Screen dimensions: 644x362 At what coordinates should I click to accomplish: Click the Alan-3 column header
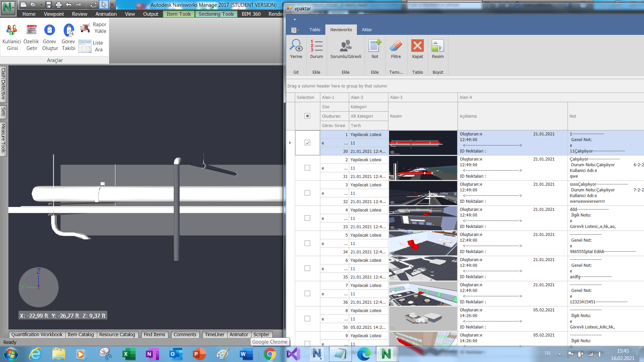[x=423, y=98]
